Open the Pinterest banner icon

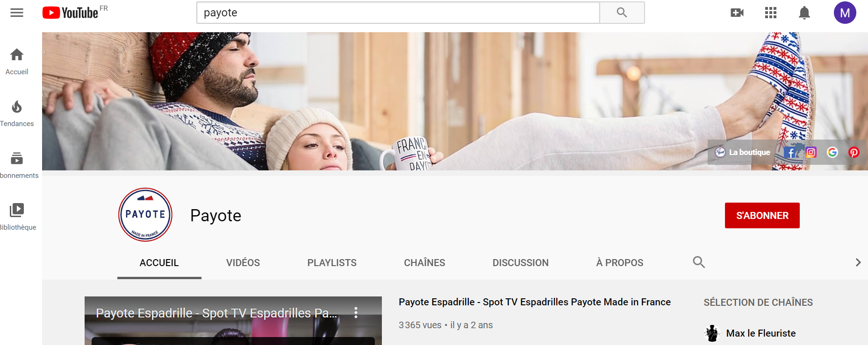[854, 152]
